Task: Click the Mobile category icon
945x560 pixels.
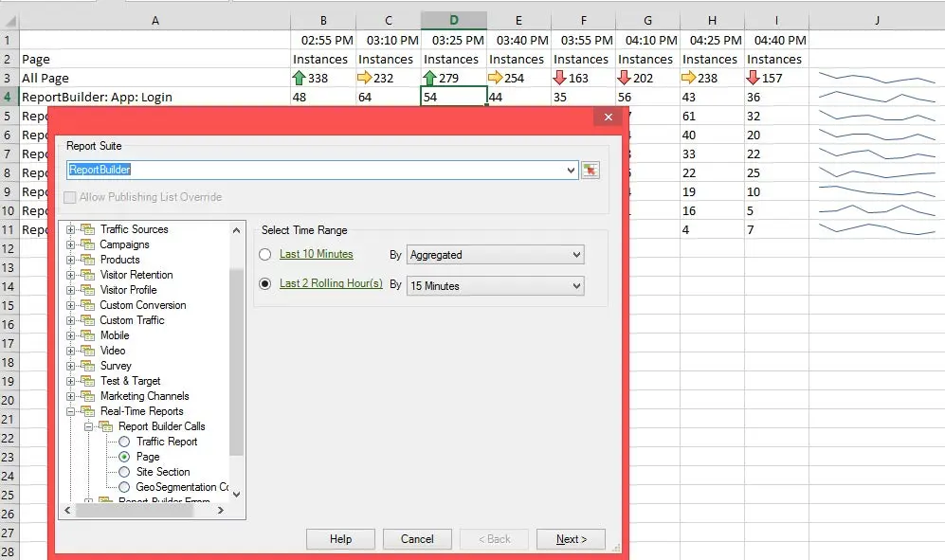Action: coord(87,335)
